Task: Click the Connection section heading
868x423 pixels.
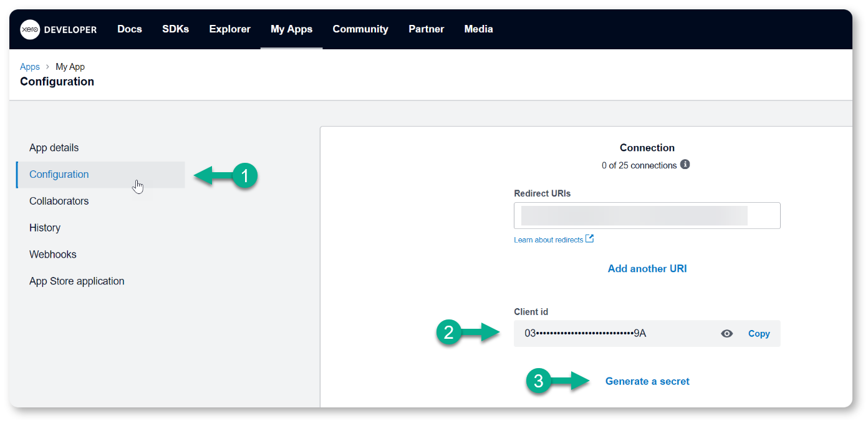Action: [647, 148]
